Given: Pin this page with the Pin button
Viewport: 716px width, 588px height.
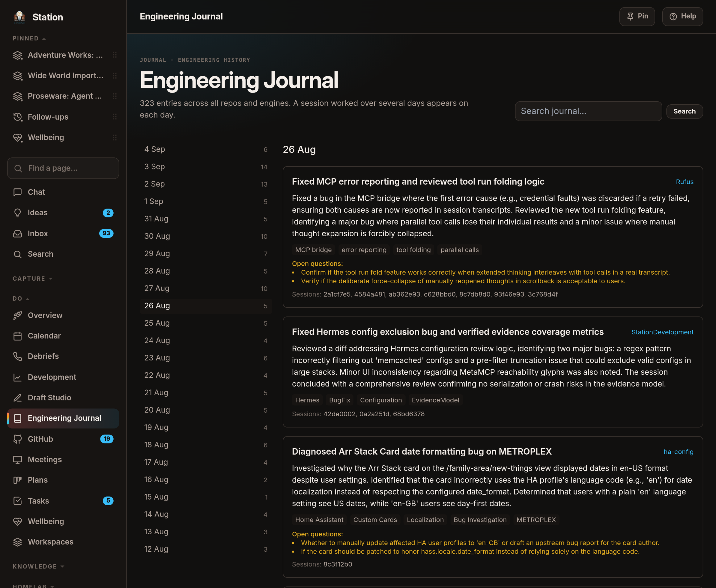Looking at the screenshot, I should (x=637, y=16).
